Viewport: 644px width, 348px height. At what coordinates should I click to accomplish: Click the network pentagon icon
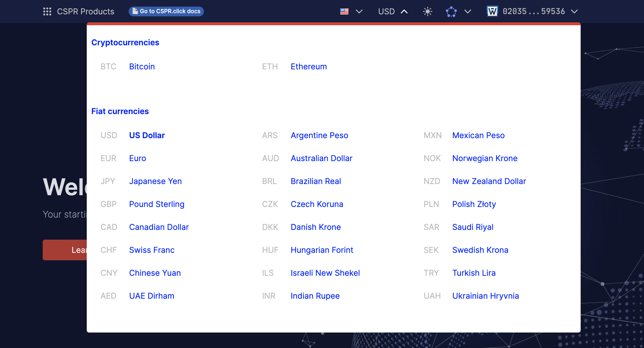[x=451, y=11]
